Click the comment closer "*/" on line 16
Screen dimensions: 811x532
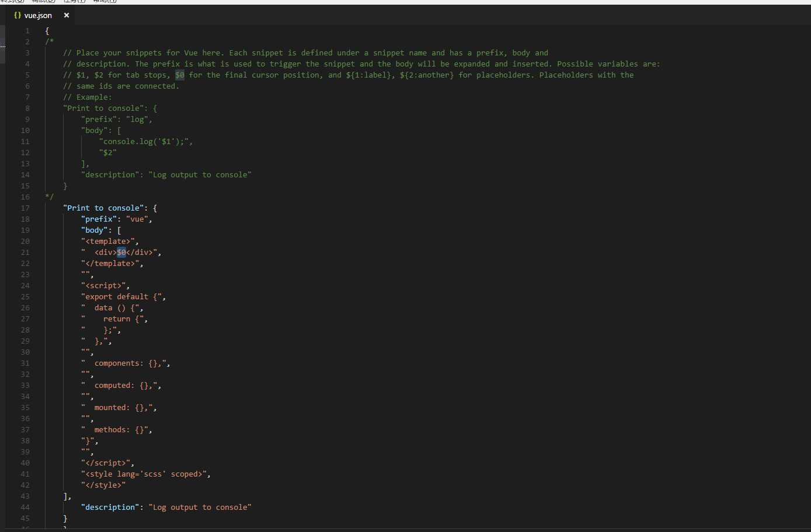(50, 197)
